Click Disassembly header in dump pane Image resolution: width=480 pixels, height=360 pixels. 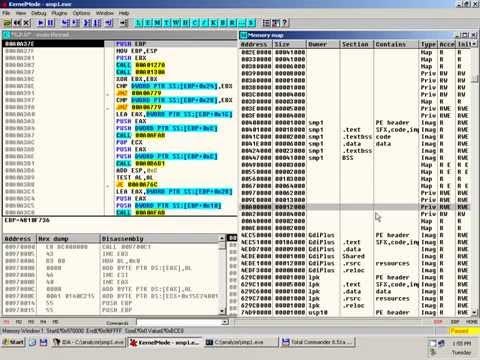coord(159,239)
